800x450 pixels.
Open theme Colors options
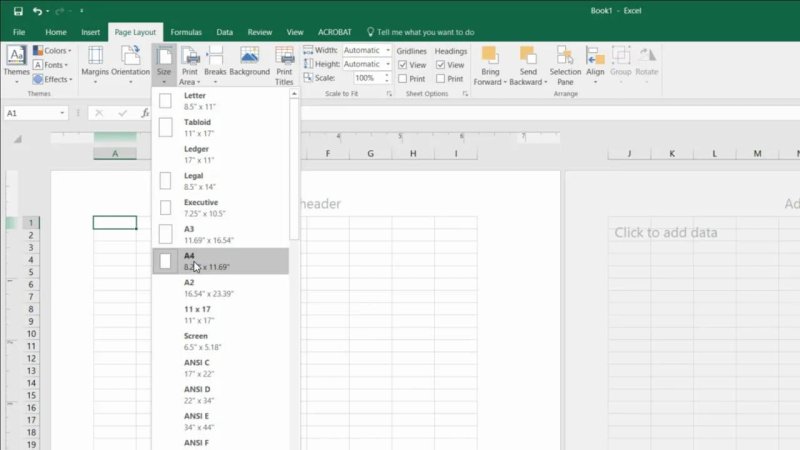53,51
